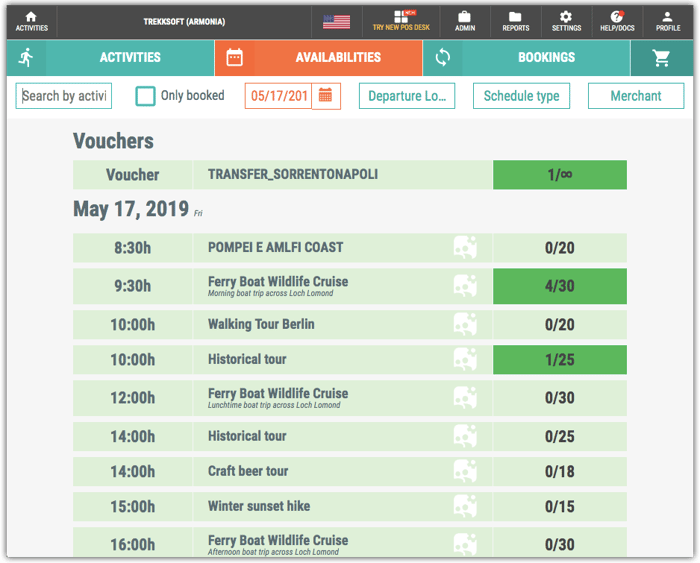Viewport: 700px width, 563px height.
Task: Expand the Departure Location dropdown
Action: point(407,96)
